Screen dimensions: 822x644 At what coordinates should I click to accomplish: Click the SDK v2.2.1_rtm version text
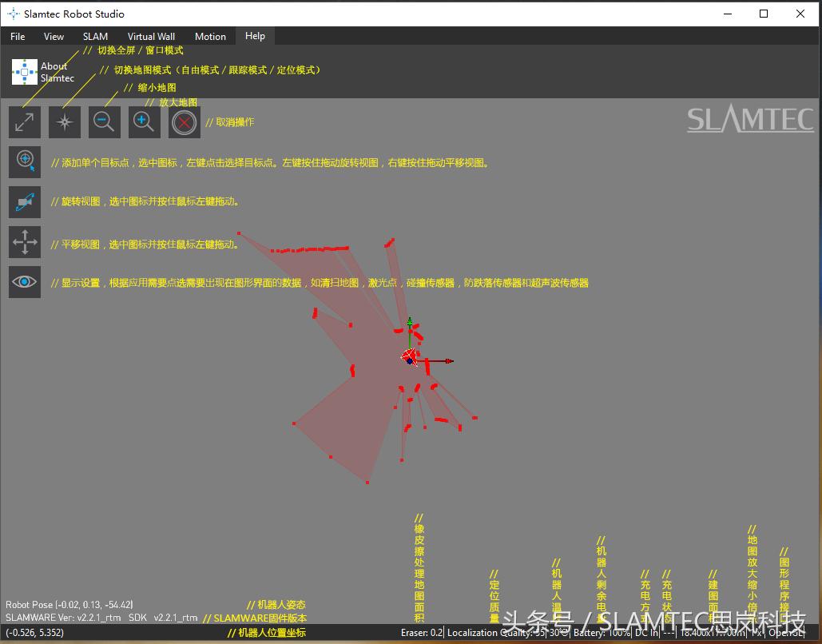[163, 618]
